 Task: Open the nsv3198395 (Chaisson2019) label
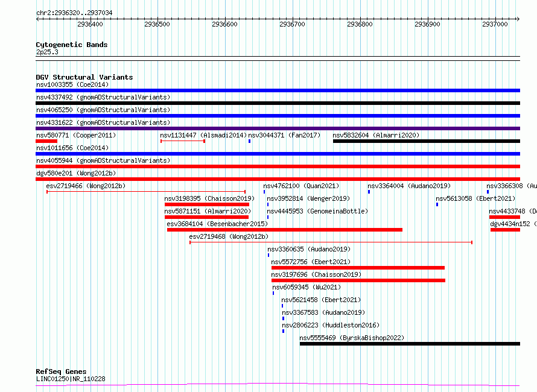209,198
